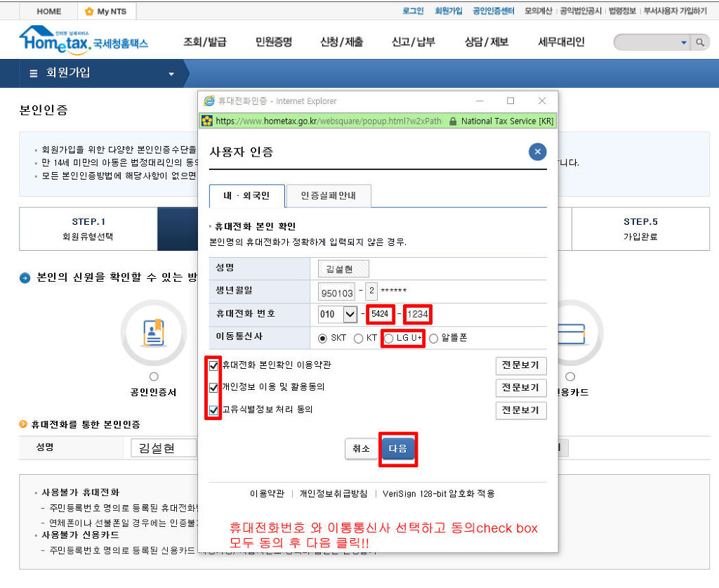Screen dimensions: 719x588
Task: Select the LG U+ carrier option
Action: click(x=389, y=339)
